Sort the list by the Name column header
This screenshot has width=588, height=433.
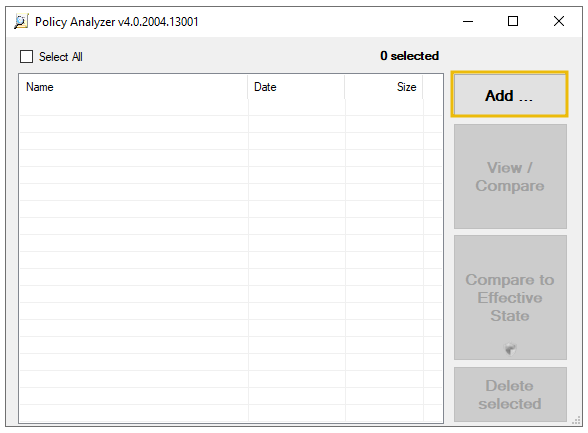(134, 87)
